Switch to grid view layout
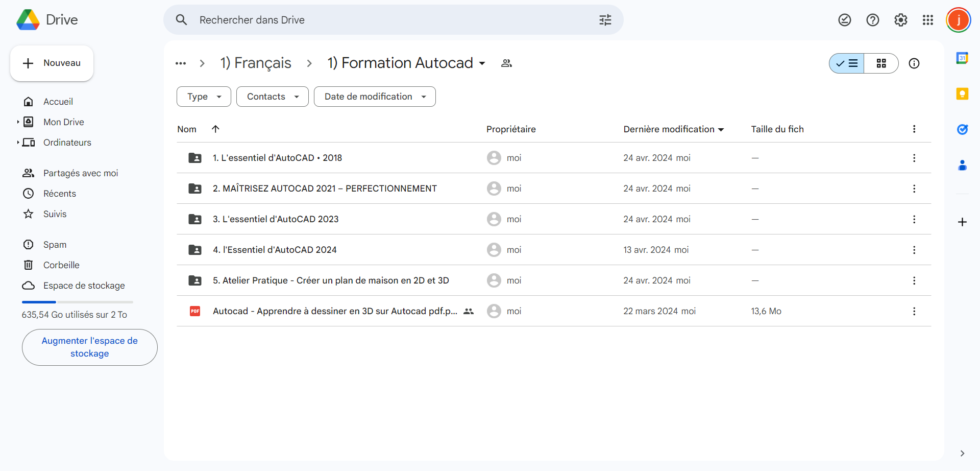The image size is (980, 471). click(x=881, y=63)
